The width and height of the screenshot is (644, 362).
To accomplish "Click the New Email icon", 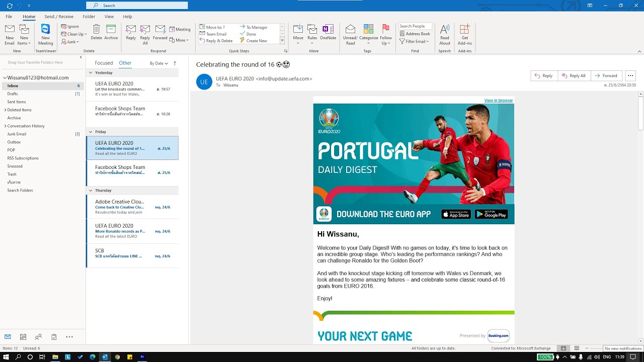I will (10, 34).
